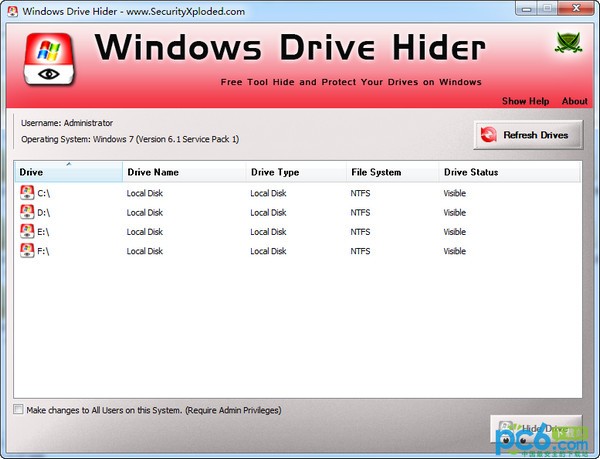Viewport: 600px width, 459px height.
Task: Sort by Drive Status column header
Action: (x=509, y=172)
